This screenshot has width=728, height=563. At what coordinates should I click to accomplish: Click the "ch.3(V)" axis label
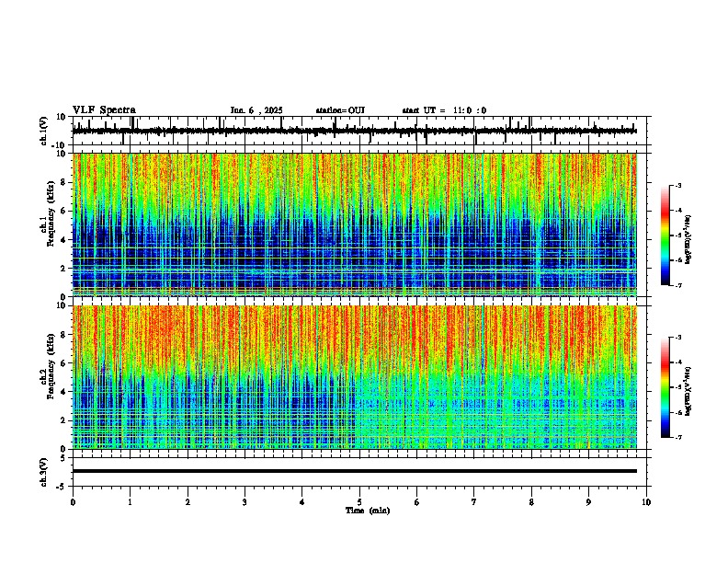pos(44,472)
